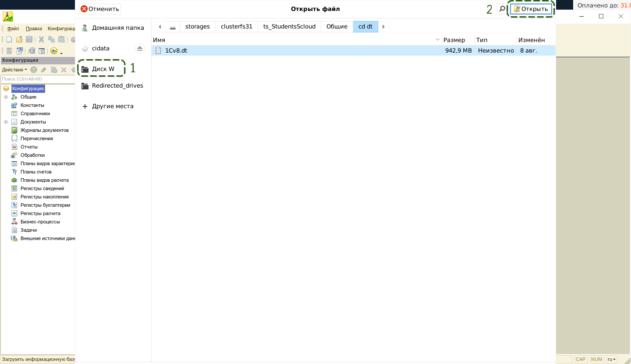Viewport: 631px width, 364px height.
Task: Click the Start debugging play icon
Action: point(54,51)
